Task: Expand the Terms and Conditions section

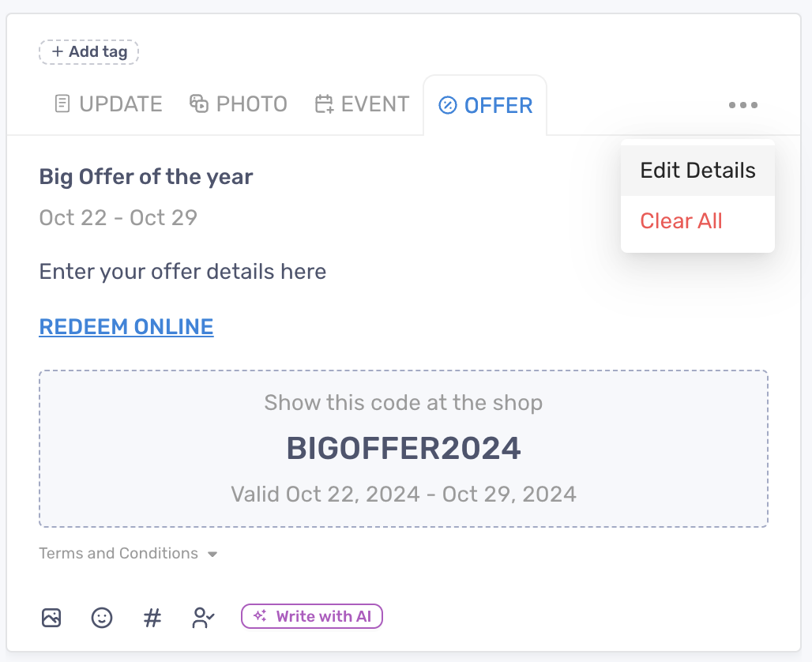Action: 129,553
